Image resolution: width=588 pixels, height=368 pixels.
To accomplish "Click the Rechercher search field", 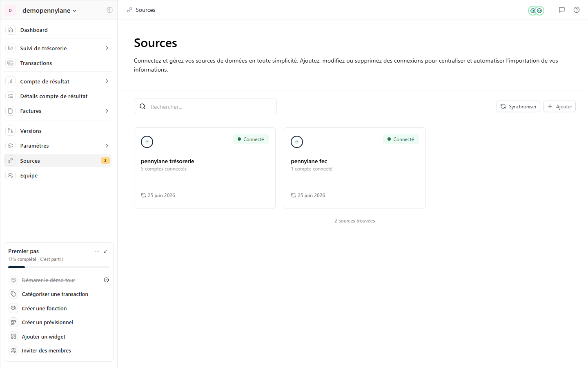I will coord(205,106).
